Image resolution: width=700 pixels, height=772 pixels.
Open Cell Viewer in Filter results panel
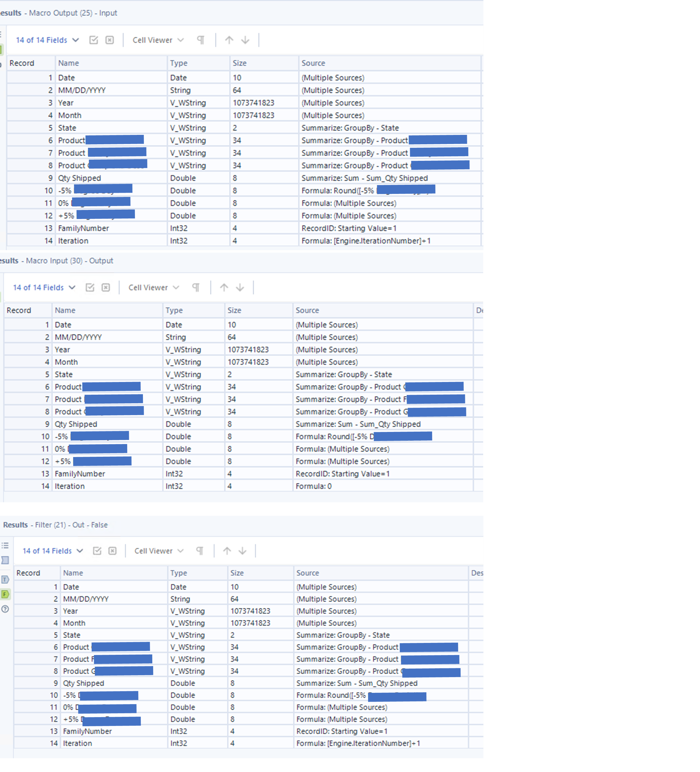click(159, 551)
